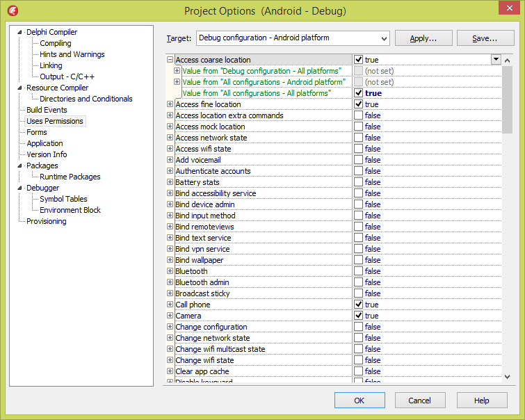Expand the 'Debug configuration - All platforms' value row
The image size is (525, 420).
pos(177,71)
